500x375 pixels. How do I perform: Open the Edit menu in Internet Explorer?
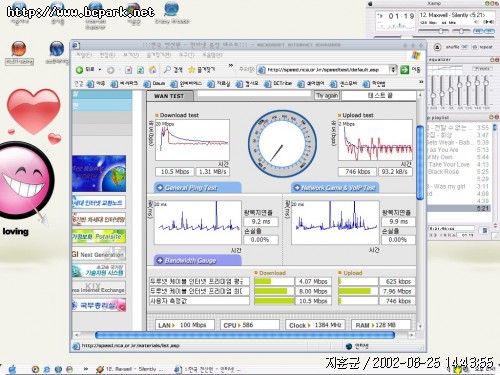pyautogui.click(x=107, y=55)
